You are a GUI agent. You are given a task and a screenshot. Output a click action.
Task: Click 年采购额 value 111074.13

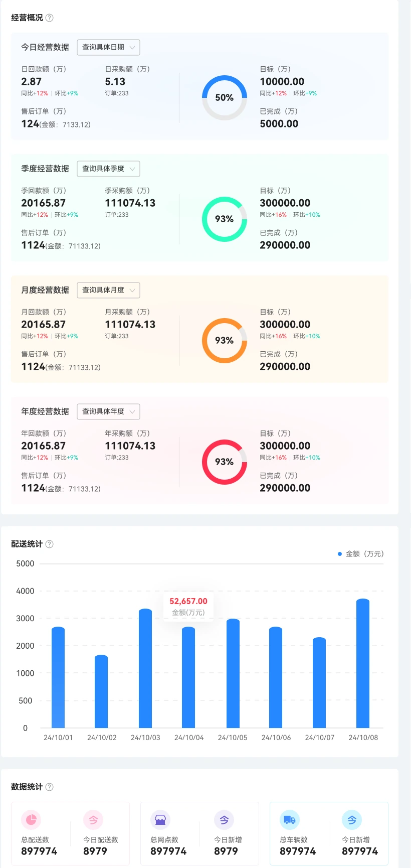point(130,446)
